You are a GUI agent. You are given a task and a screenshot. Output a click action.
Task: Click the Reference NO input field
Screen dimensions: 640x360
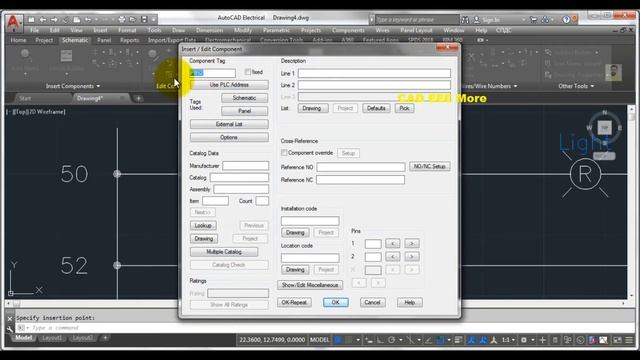coord(361,167)
